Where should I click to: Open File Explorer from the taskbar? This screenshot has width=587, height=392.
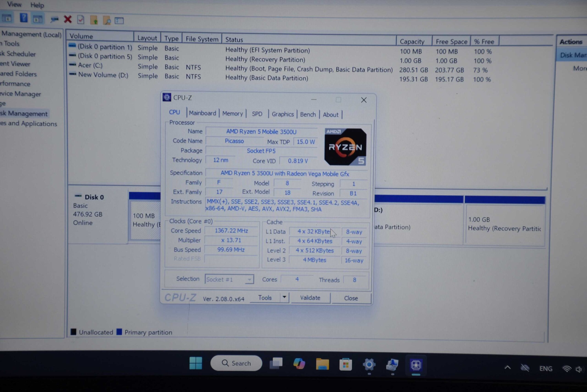tap(322, 364)
